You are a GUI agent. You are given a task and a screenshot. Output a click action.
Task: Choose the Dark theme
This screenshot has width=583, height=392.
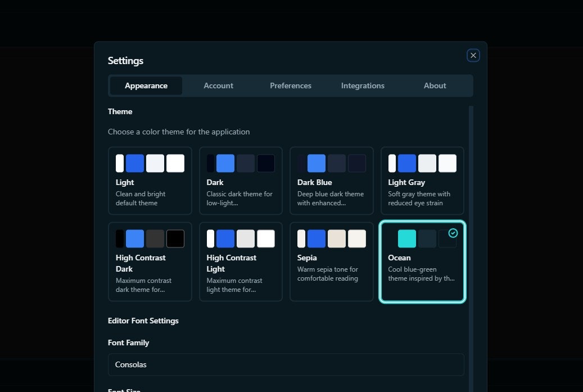[241, 181]
